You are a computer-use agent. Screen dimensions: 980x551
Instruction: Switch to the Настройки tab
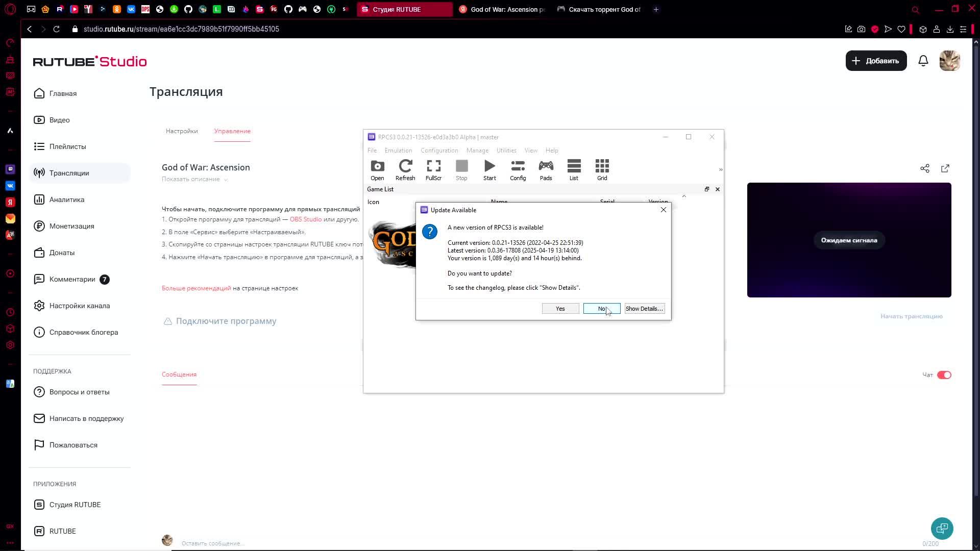(x=182, y=131)
